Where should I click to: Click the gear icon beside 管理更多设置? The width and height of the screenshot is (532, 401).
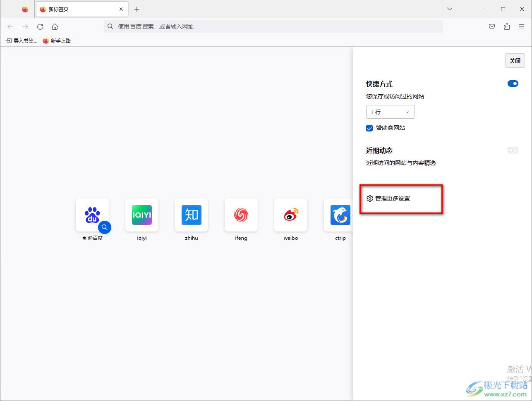(370, 198)
